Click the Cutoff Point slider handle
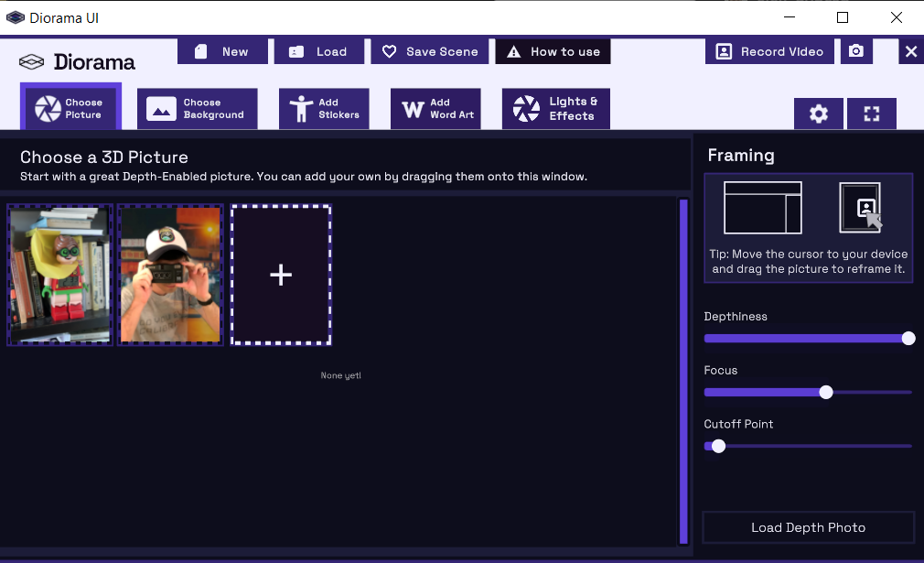Screen dimensions: 924x563 (718, 446)
